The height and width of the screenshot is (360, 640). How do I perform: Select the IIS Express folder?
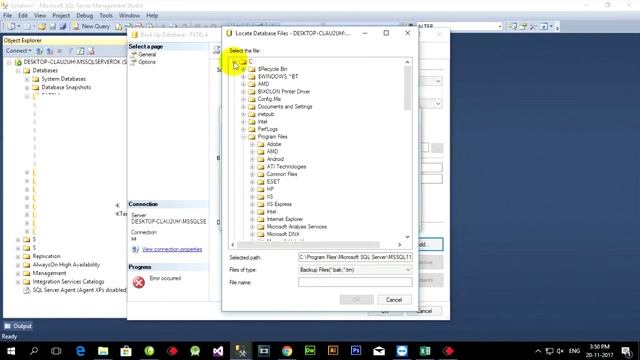pyautogui.click(x=279, y=204)
